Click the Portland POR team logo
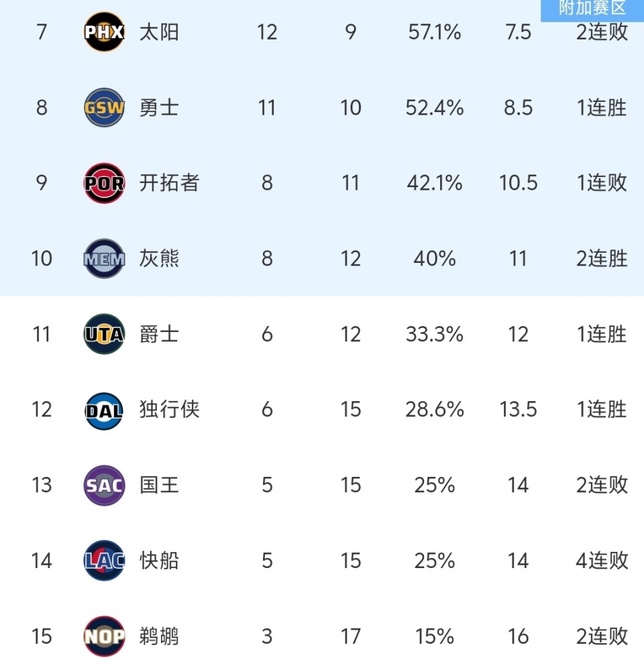 [104, 183]
